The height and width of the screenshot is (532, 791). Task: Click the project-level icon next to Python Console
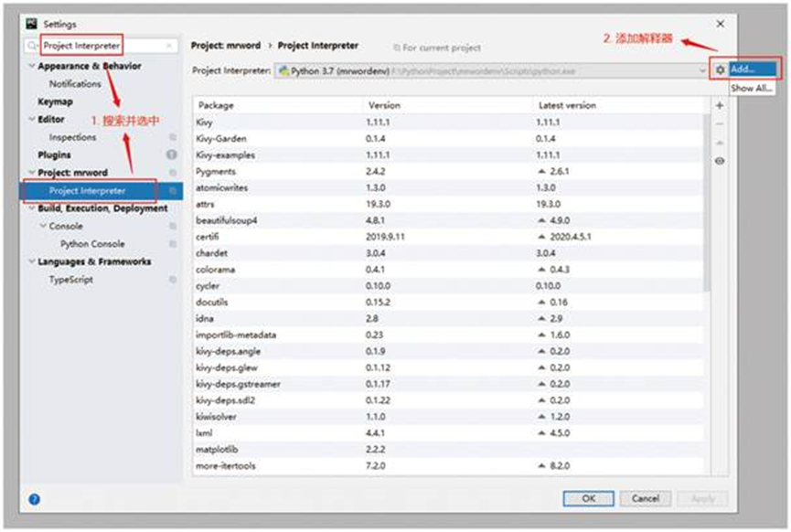(x=173, y=244)
